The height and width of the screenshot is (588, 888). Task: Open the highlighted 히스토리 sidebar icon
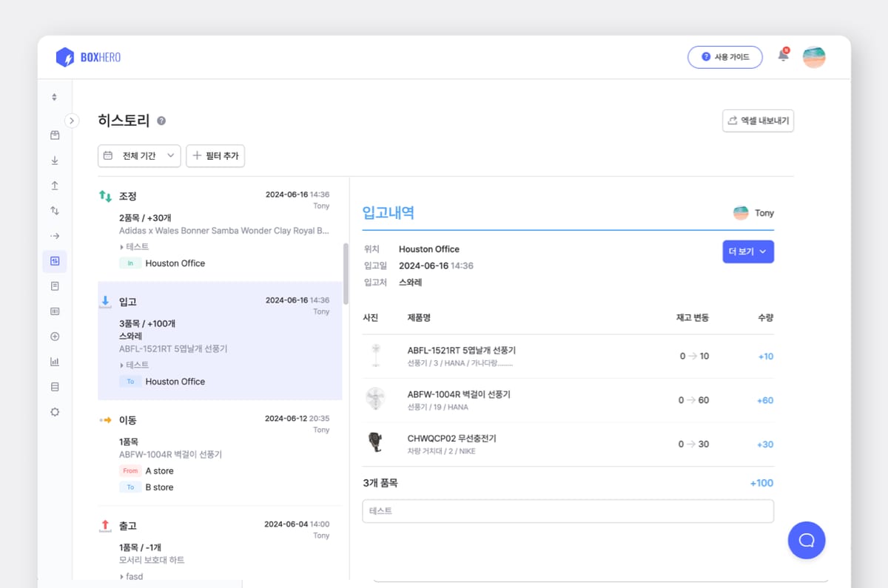click(x=54, y=260)
